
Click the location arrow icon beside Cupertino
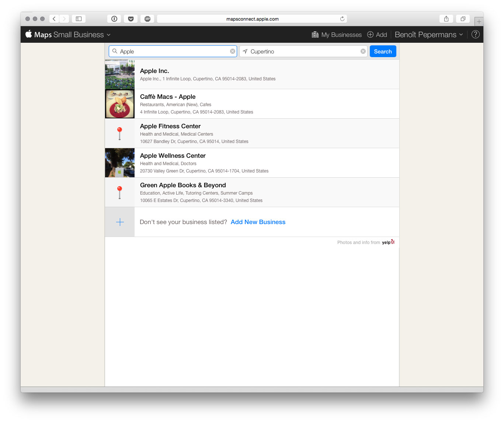coord(245,51)
